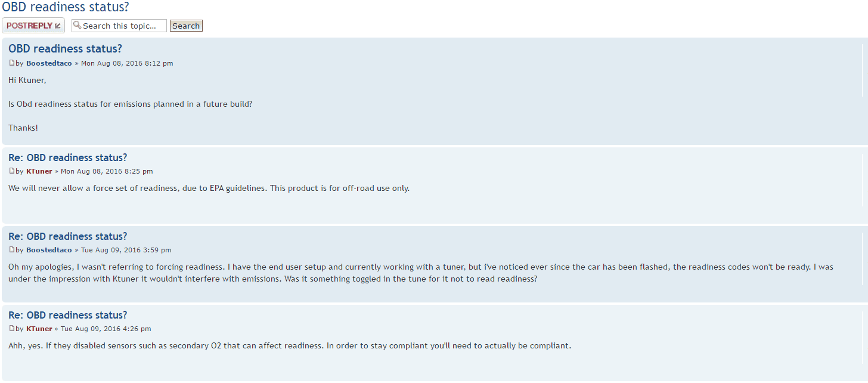868x383 pixels.
Task: Open the first post's title 'OBD readiness status?'
Action: [65, 49]
